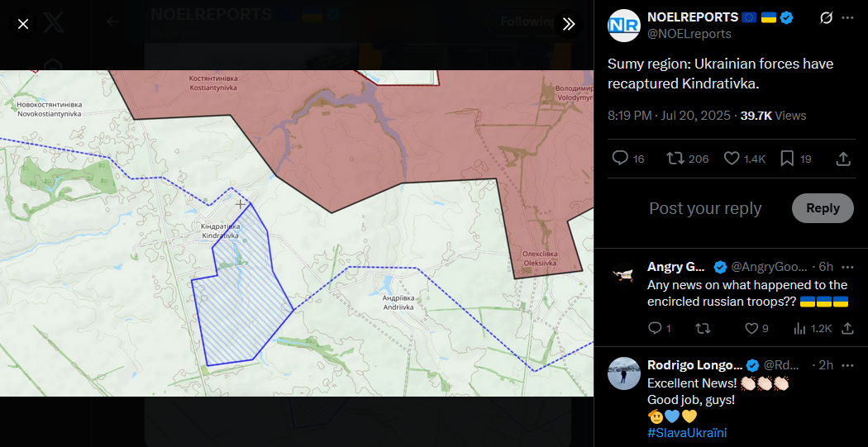Click the verified badge next to NOELREPORTS
This screenshot has height=447, width=868.
tap(786, 17)
